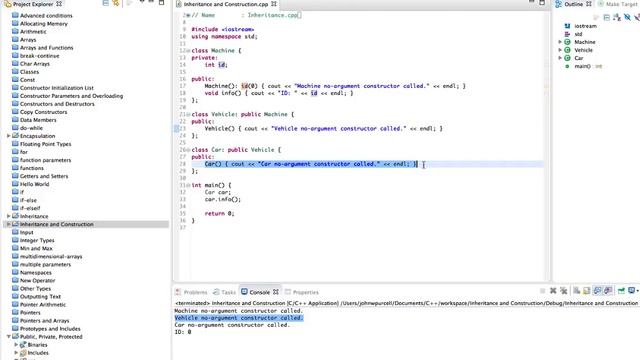Collapse Public, Private, Protected project

pos(9,337)
